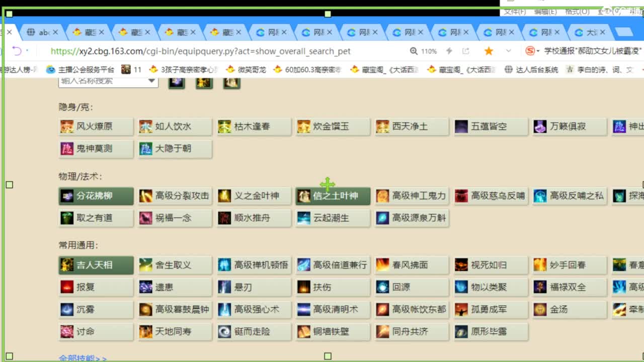
Task: Toggle the 信之土叶神 skill filter
Action: [333, 196]
